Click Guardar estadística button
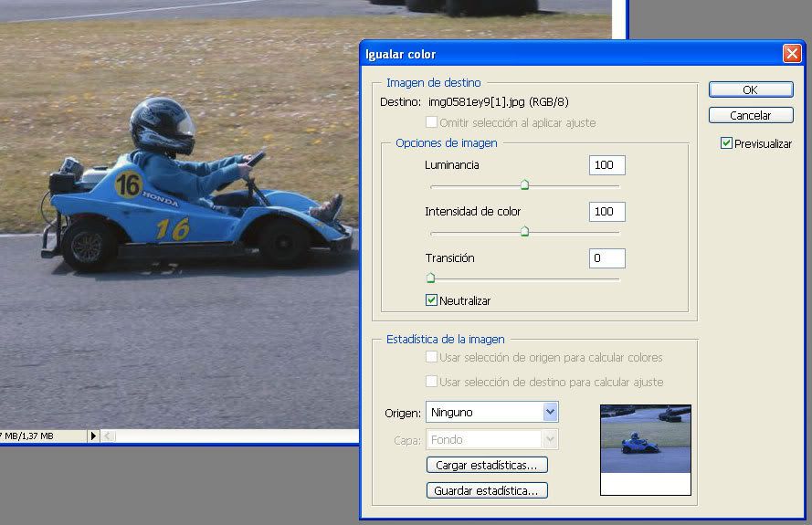Screen dimensions: 812x525 [x=487, y=490]
